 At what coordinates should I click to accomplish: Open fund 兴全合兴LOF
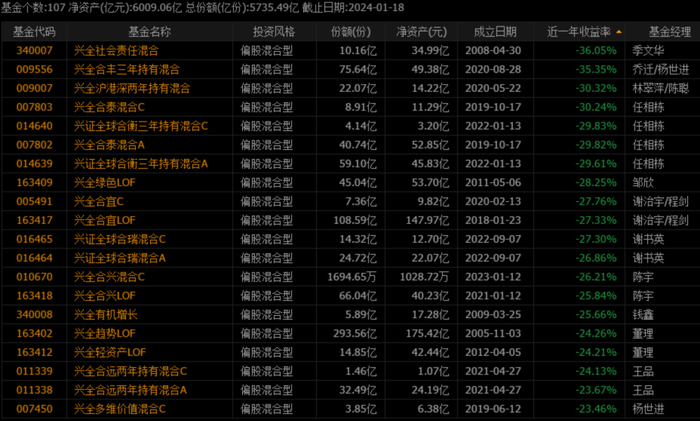coord(104,296)
